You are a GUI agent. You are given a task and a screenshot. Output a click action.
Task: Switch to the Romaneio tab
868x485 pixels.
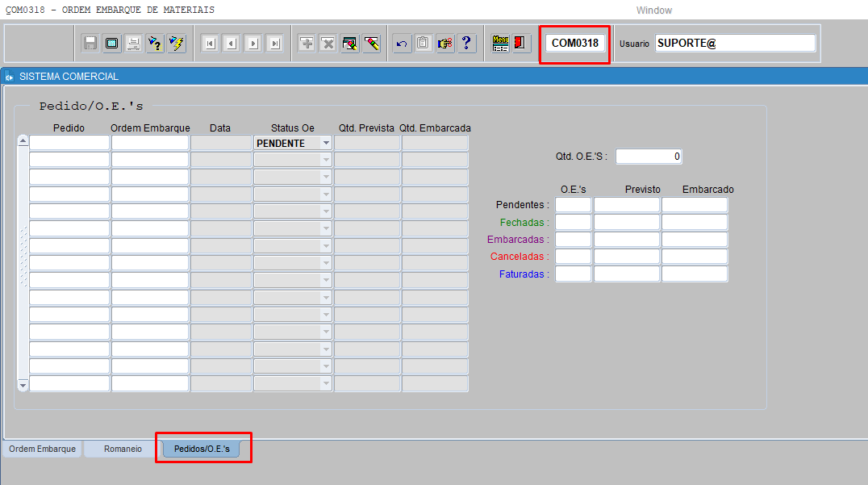point(123,449)
